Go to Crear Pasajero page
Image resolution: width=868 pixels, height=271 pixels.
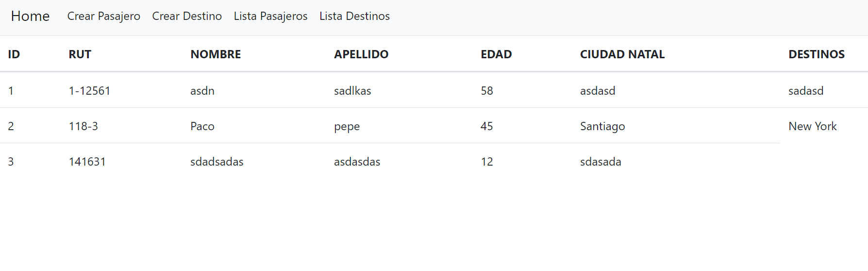104,16
